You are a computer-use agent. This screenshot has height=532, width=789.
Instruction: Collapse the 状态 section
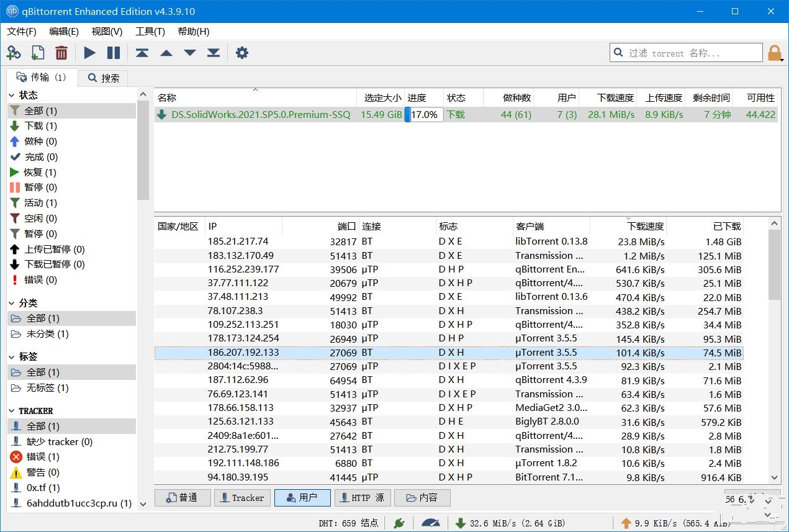[12, 96]
